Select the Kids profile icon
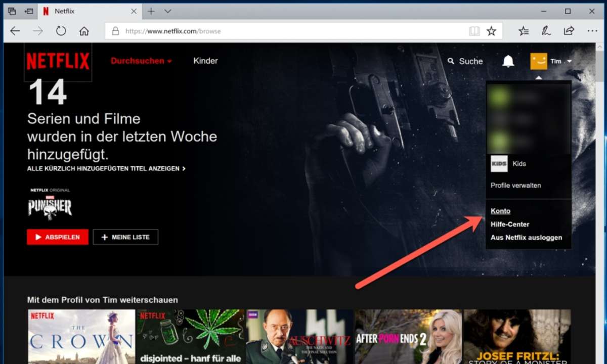607x364 pixels. coord(499,164)
